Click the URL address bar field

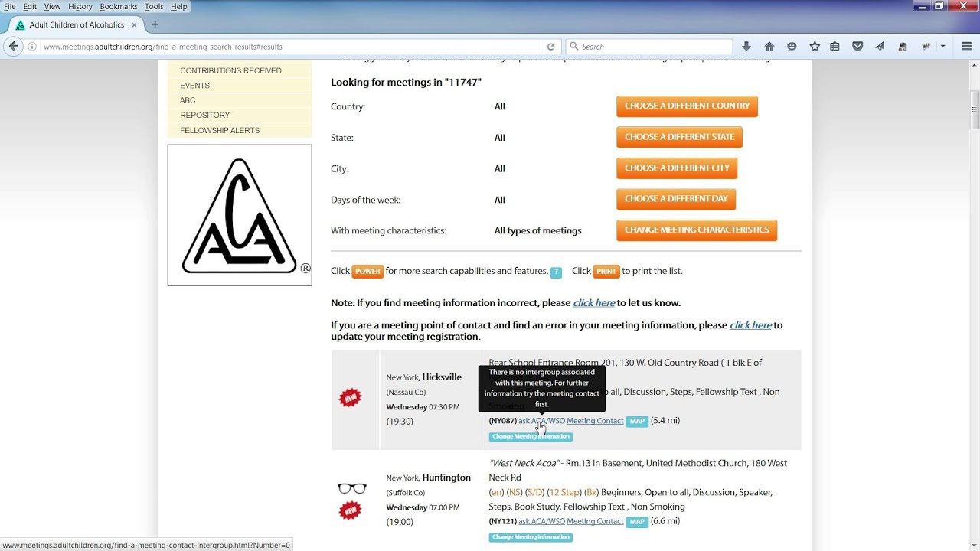pos(291,47)
